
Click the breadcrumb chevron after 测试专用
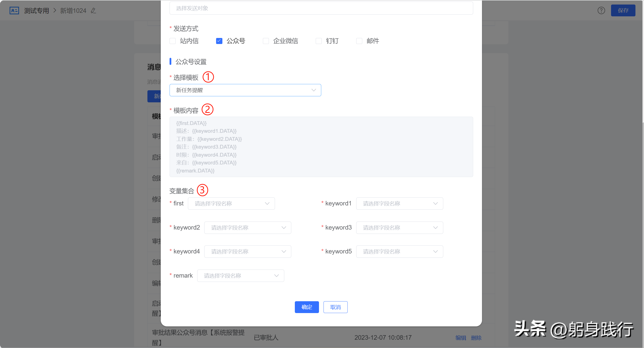coord(55,11)
